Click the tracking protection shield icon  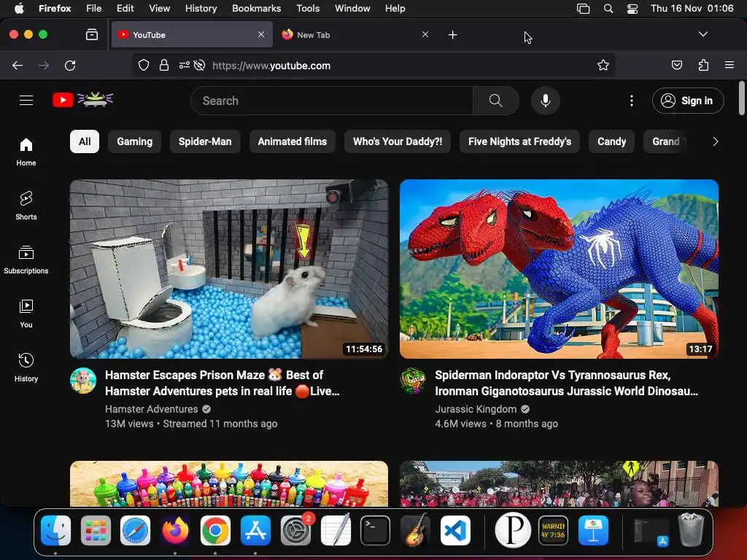tap(144, 65)
